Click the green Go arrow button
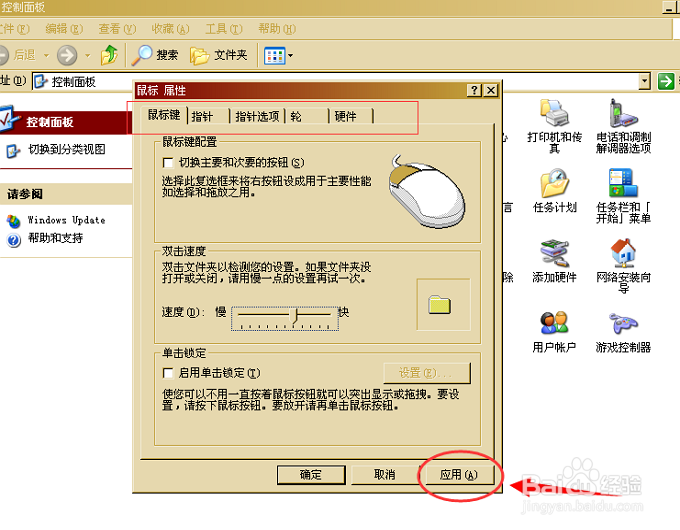 click(666, 81)
